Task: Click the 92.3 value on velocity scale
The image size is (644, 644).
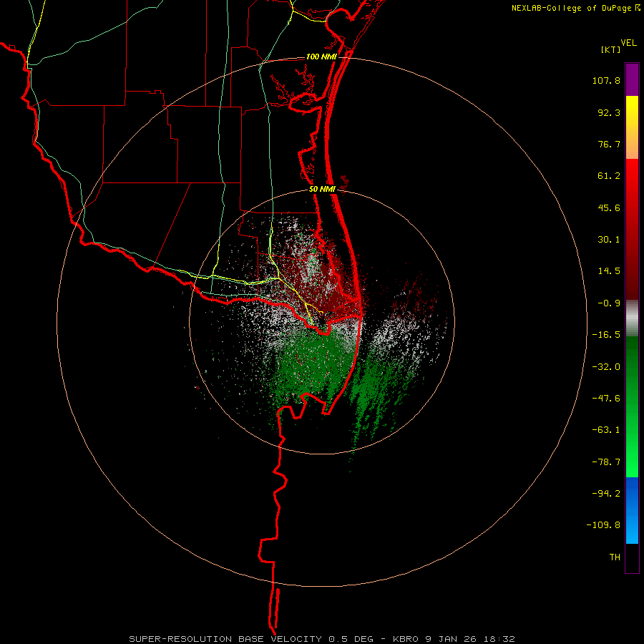Action: 609,112
